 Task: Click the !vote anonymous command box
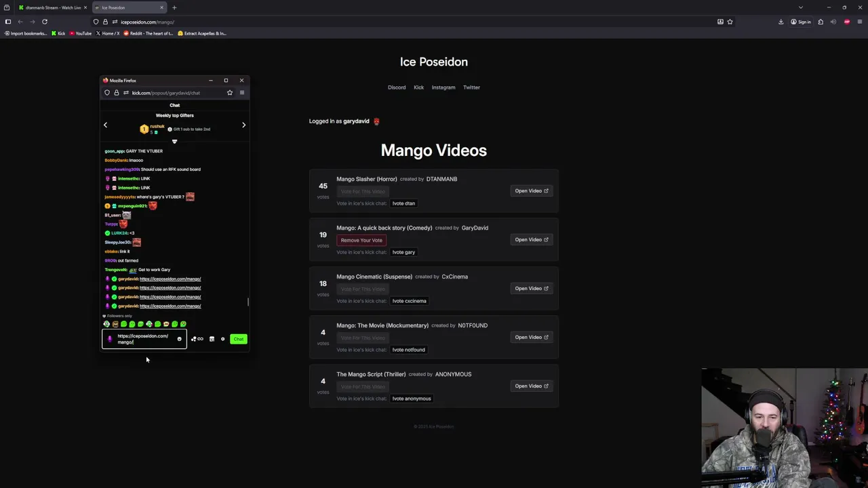click(412, 399)
